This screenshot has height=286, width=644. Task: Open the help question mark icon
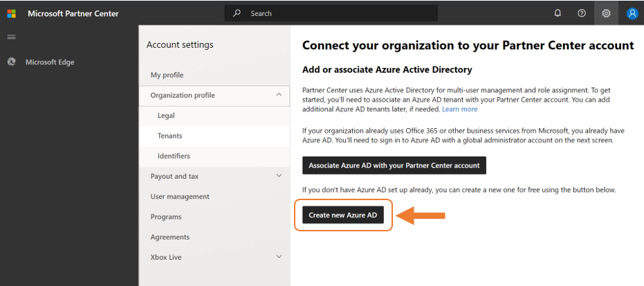pos(582,13)
